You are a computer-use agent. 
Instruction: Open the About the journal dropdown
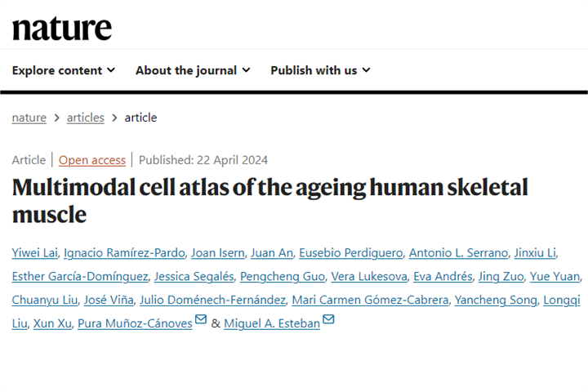click(x=193, y=70)
